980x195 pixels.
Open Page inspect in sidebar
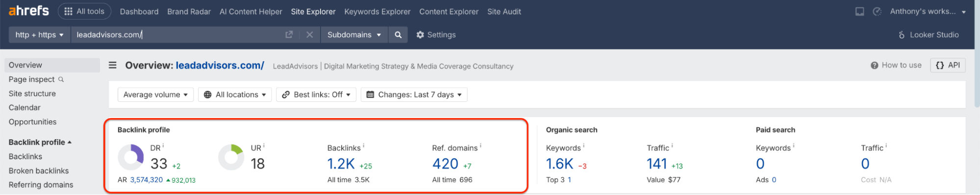(36, 79)
